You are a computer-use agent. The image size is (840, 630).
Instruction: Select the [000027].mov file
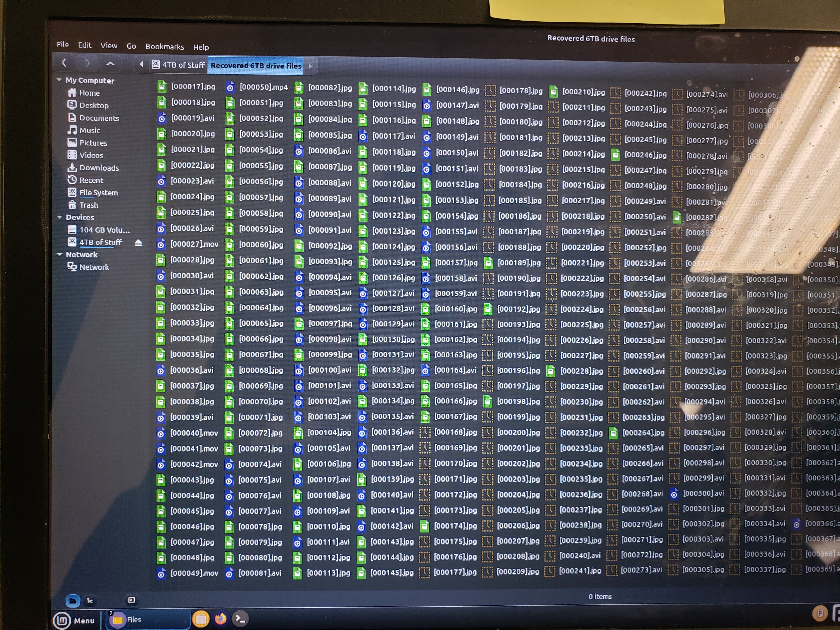coord(194,244)
